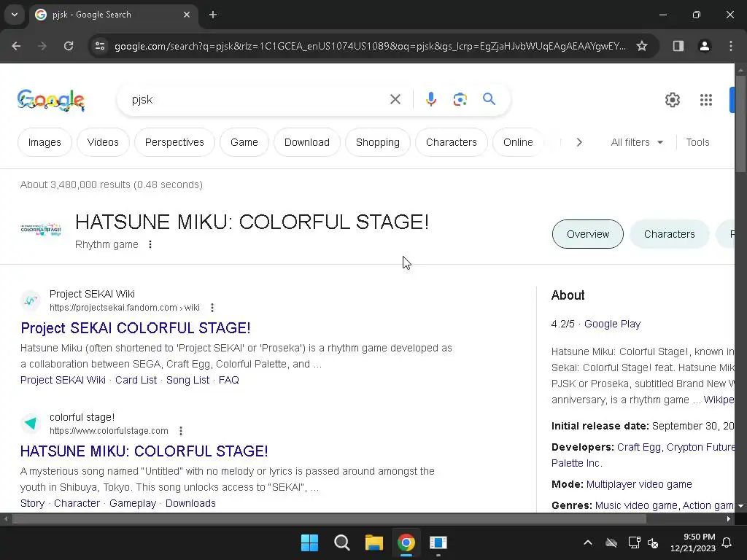
Task: Open the Gameplay sitelink
Action: (x=133, y=503)
